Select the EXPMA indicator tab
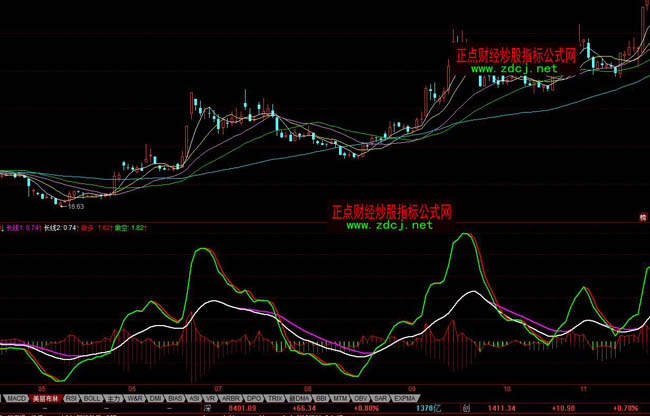Image resolution: width=650 pixels, height=416 pixels. click(x=403, y=397)
